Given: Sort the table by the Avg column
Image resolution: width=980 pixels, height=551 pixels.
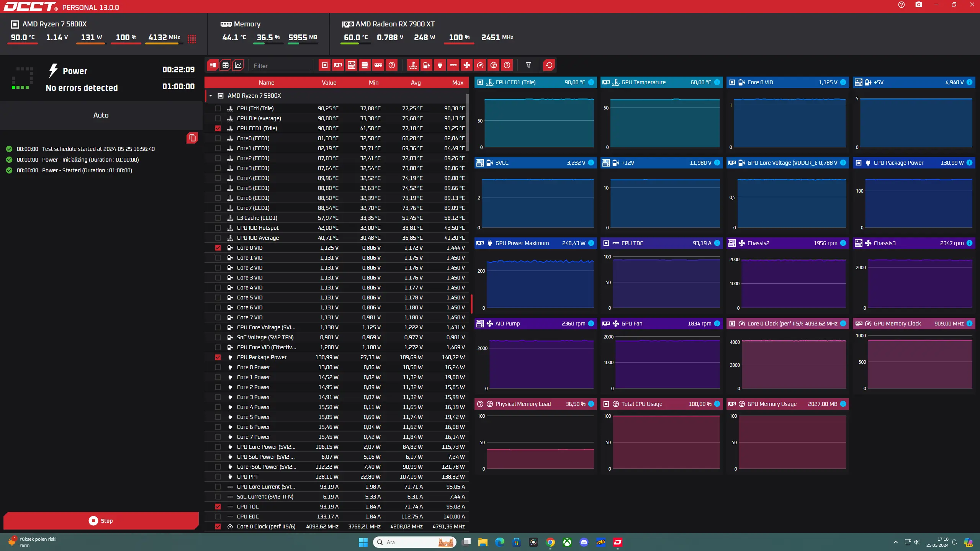Looking at the screenshot, I should point(416,83).
